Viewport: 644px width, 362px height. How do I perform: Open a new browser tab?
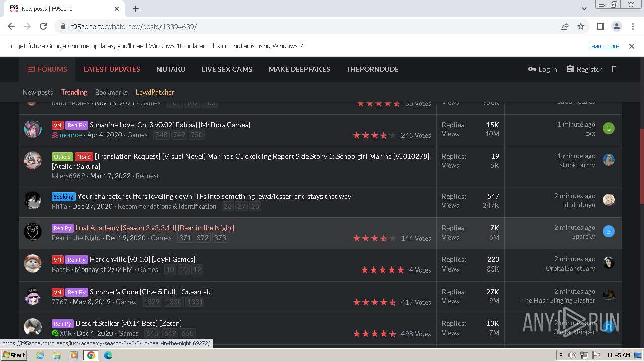136,9
